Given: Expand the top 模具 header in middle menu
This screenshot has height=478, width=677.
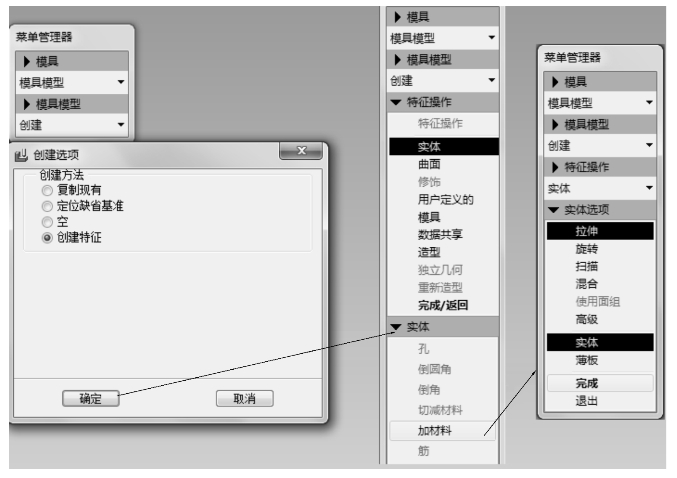Looking at the screenshot, I should 443,17.
